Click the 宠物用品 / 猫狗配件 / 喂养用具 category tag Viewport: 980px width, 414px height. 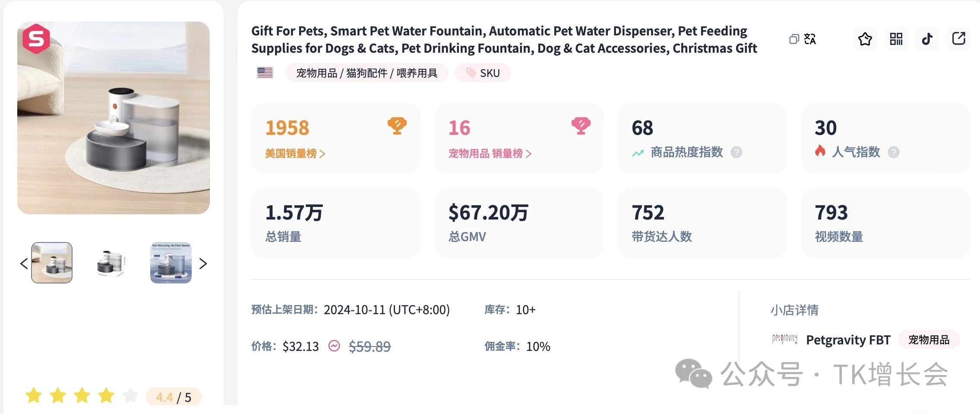tap(367, 73)
